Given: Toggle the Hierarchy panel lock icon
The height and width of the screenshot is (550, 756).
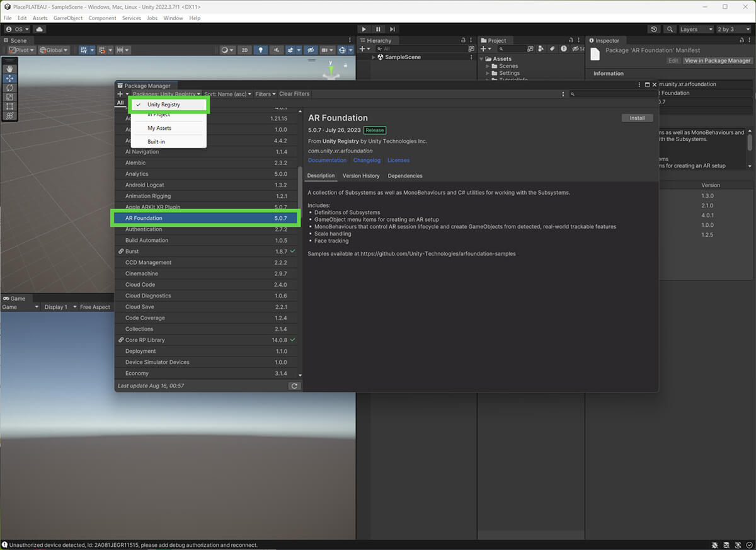Looking at the screenshot, I should [x=463, y=40].
